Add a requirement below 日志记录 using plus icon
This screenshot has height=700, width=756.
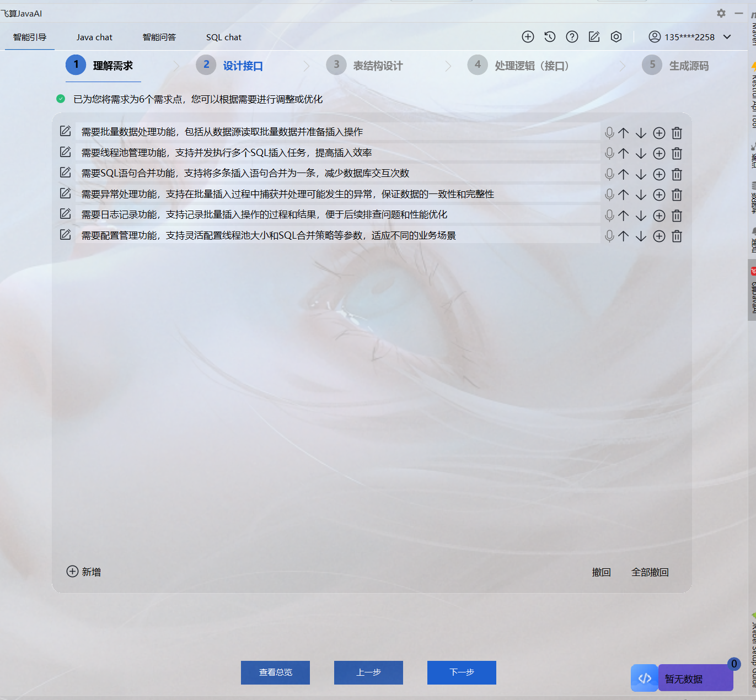pos(659,216)
